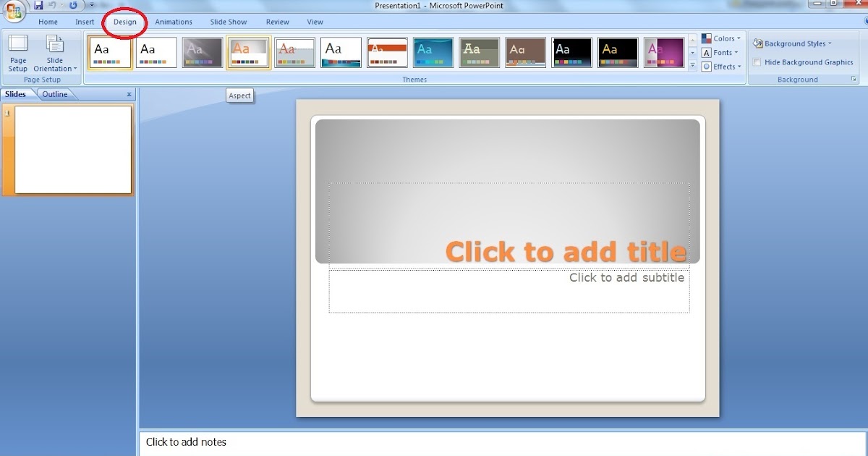Enable Hide Background Graphics checkbox
Image resolution: width=868 pixels, height=456 pixels.
tap(757, 62)
